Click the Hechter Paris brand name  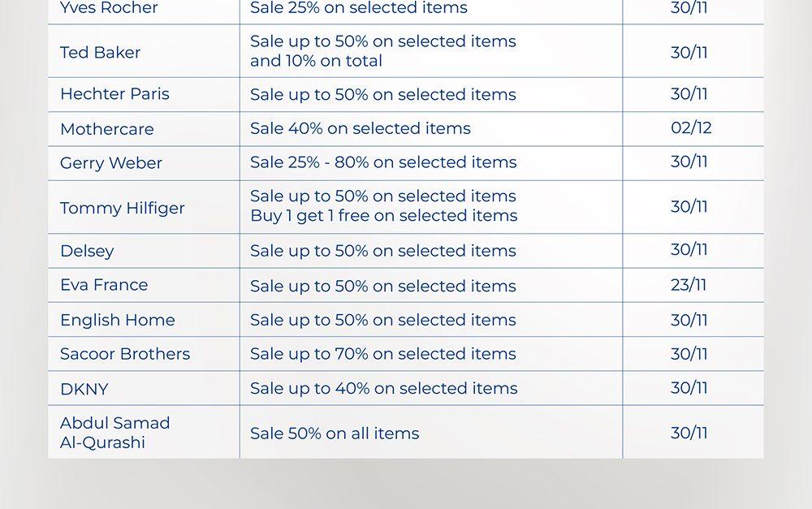tap(114, 94)
